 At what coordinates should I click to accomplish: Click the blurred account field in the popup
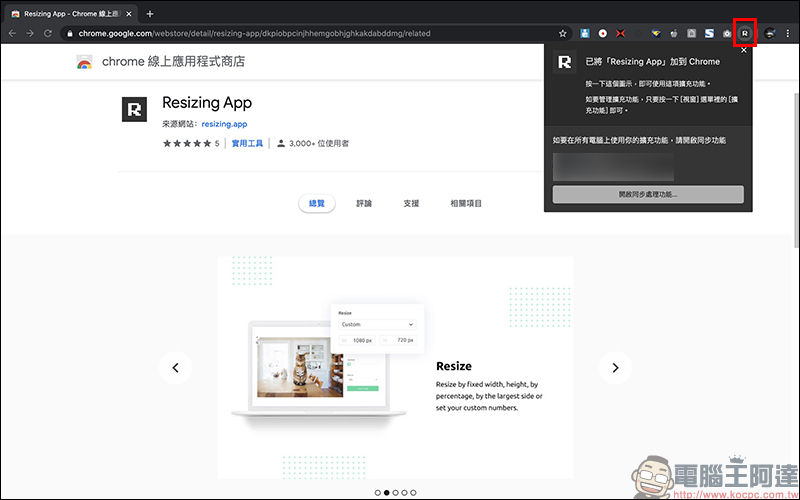click(x=613, y=167)
